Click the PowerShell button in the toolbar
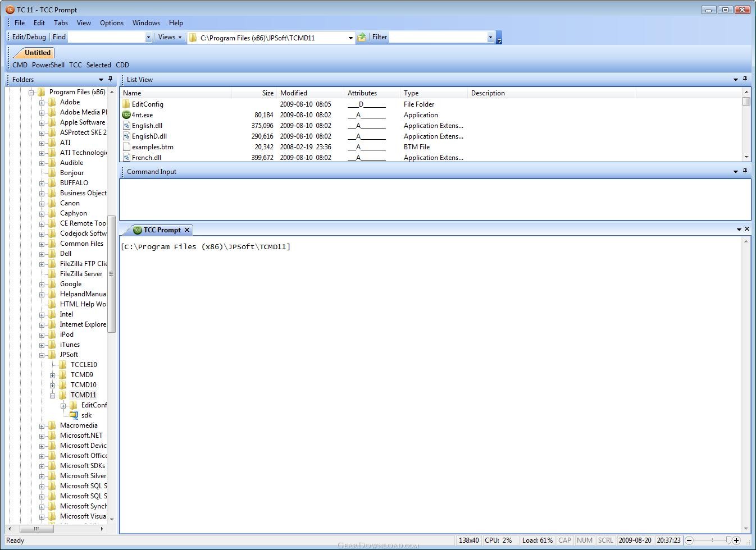The image size is (756, 550). (x=48, y=65)
